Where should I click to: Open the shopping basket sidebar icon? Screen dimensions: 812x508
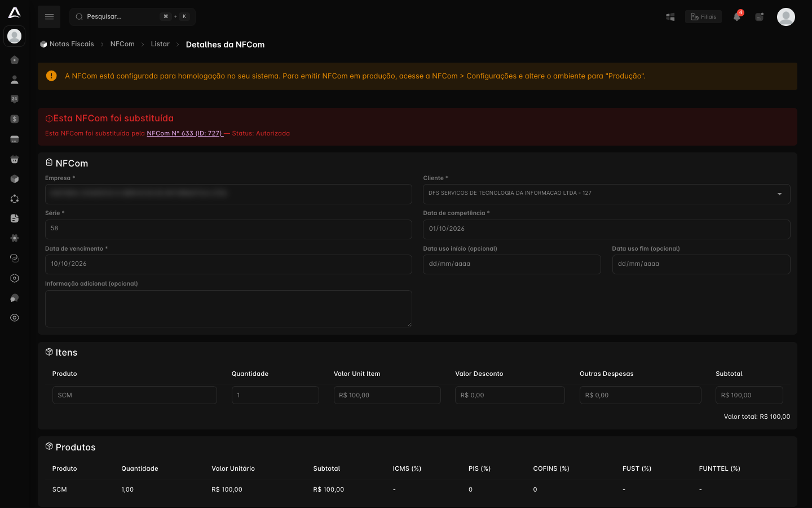click(x=15, y=159)
